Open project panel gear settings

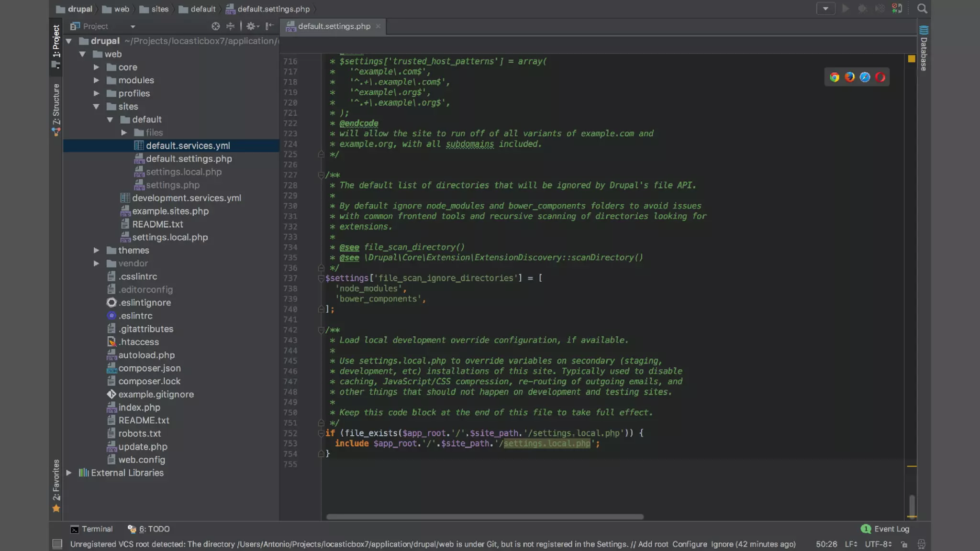pyautogui.click(x=251, y=26)
